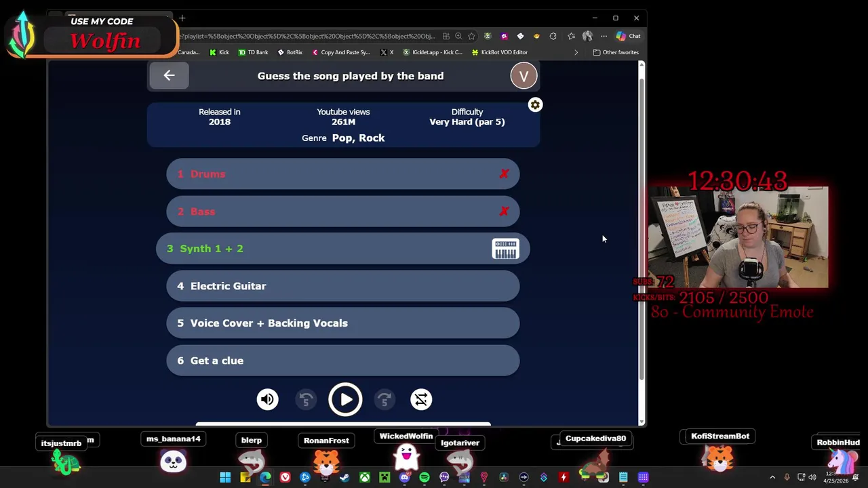Open the Kick bookmark
Image resolution: width=868 pixels, height=488 pixels.
pos(219,52)
